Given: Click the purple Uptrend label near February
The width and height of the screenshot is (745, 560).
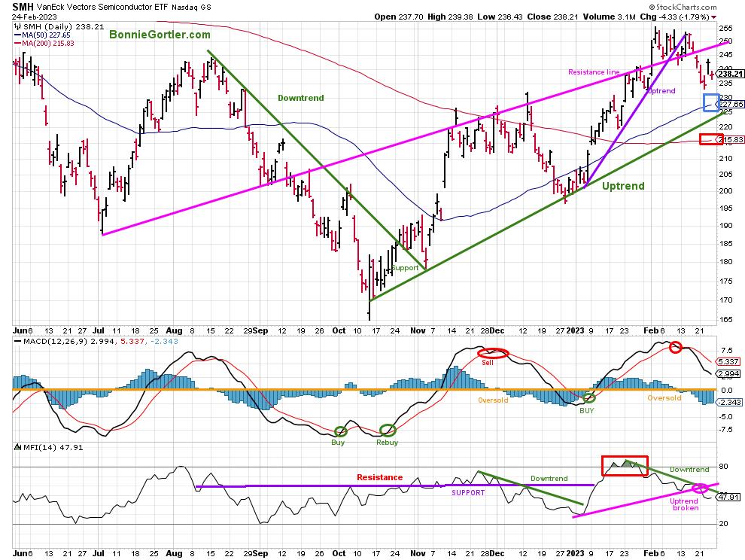Looking at the screenshot, I should click(661, 91).
